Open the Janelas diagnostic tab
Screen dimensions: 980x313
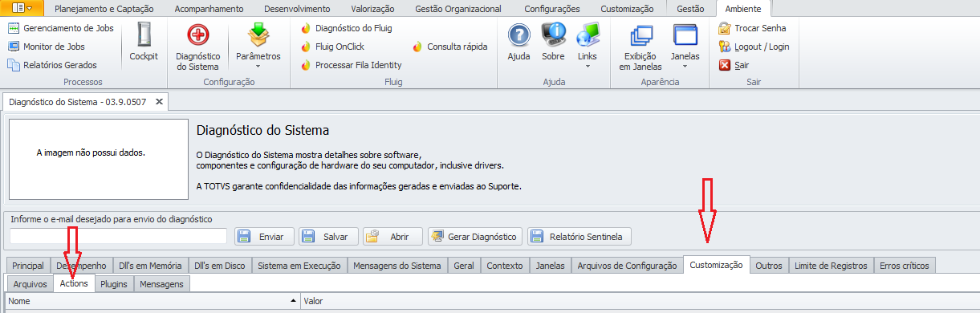(x=550, y=266)
